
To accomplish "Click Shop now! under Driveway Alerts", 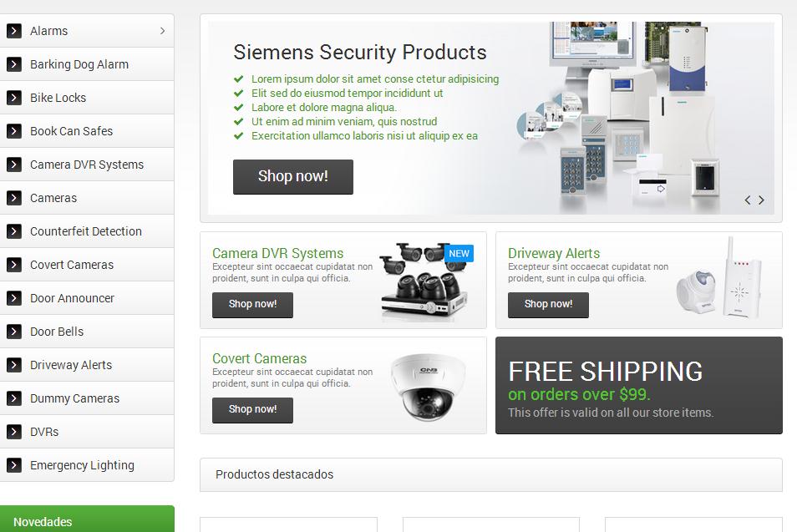I will coord(548,305).
